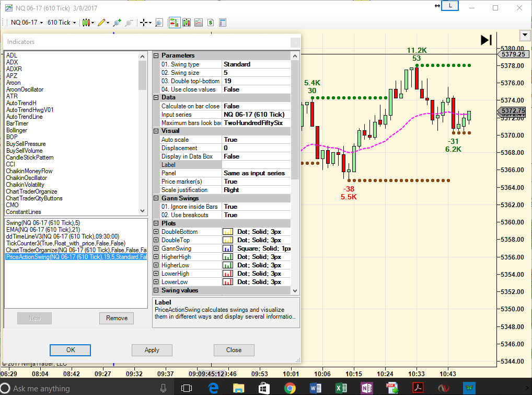Click the Close button
Image resolution: width=532 pixels, height=395 pixels.
pyautogui.click(x=234, y=350)
